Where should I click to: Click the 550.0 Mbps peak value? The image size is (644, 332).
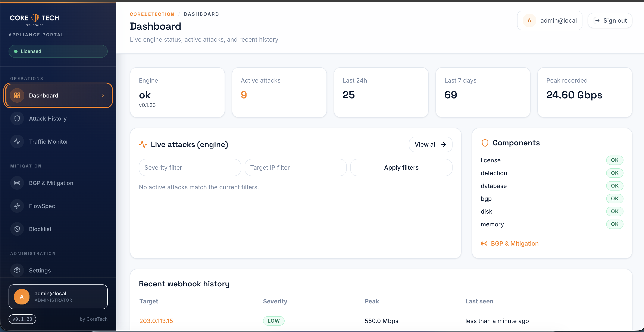click(x=381, y=321)
